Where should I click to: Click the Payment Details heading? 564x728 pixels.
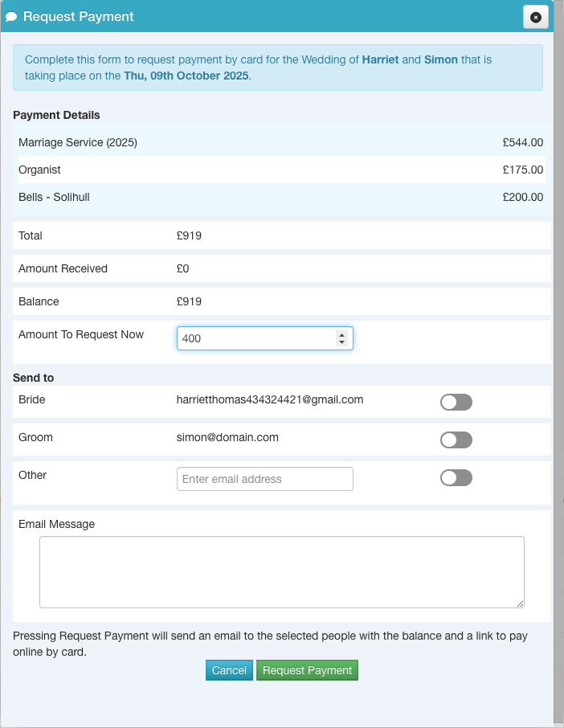[56, 115]
